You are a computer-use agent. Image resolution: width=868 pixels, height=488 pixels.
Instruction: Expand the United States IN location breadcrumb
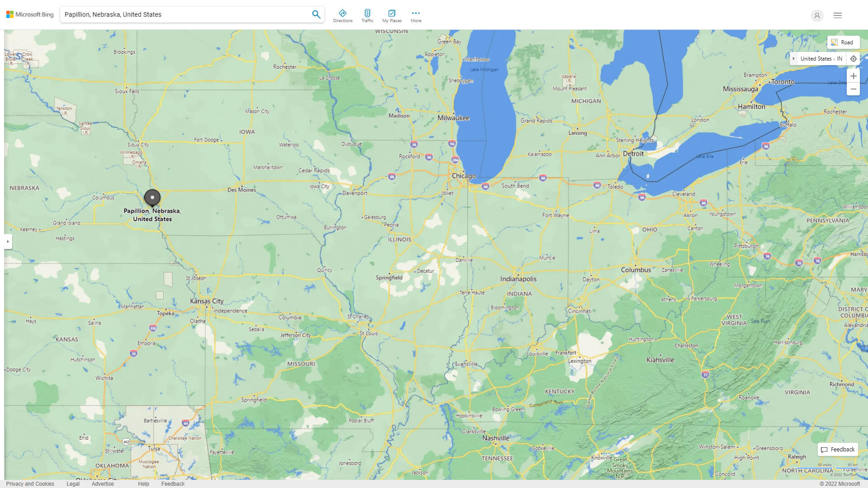(x=794, y=59)
